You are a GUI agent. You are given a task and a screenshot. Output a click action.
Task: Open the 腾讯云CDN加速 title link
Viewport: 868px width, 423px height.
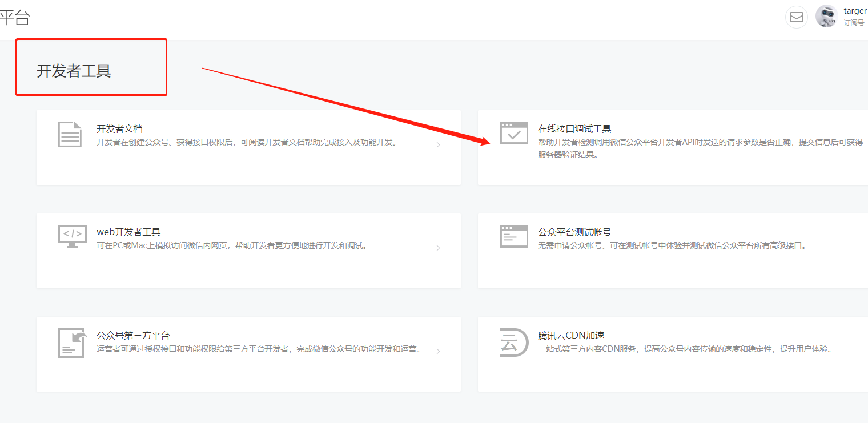[x=571, y=336]
